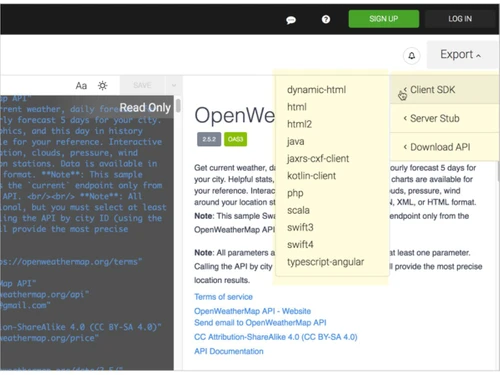Click the LOG IN button

pos(460,19)
